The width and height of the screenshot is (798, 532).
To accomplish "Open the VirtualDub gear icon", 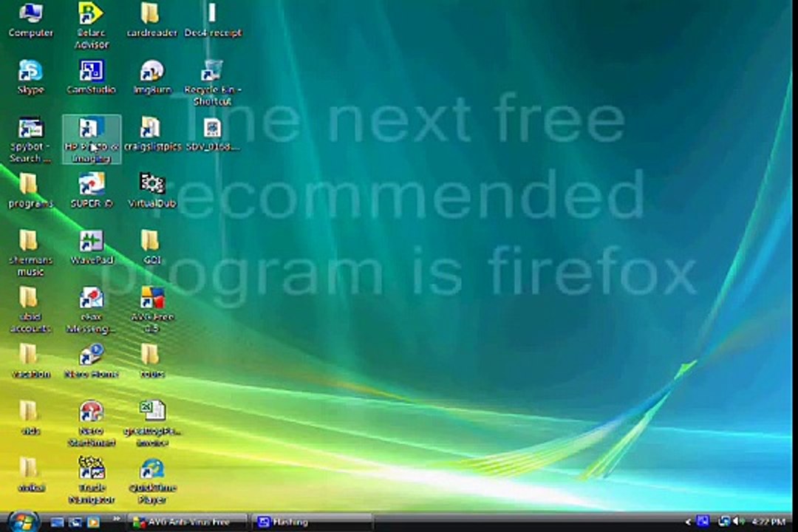I will pos(151,191).
